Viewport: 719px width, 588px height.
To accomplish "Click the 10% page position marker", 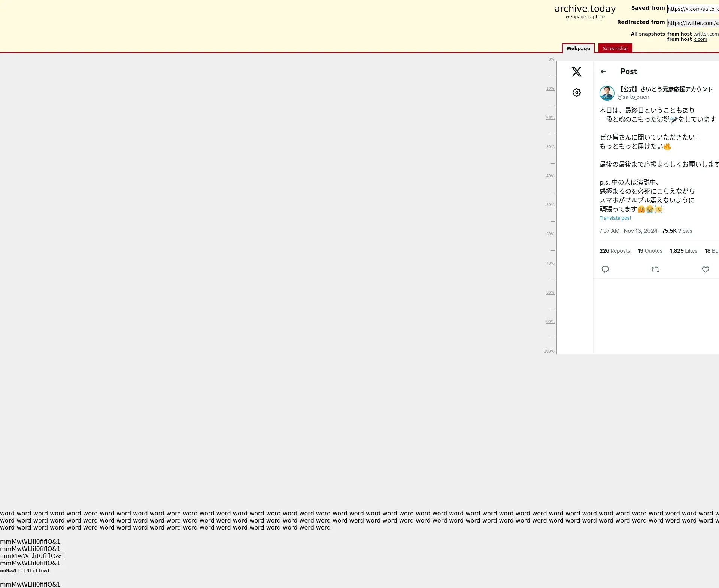I will click(x=550, y=89).
